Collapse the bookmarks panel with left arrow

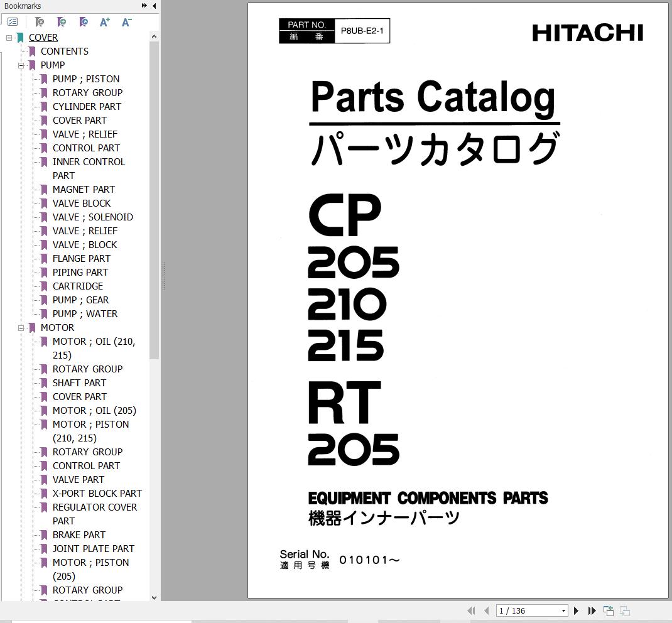coord(154,6)
